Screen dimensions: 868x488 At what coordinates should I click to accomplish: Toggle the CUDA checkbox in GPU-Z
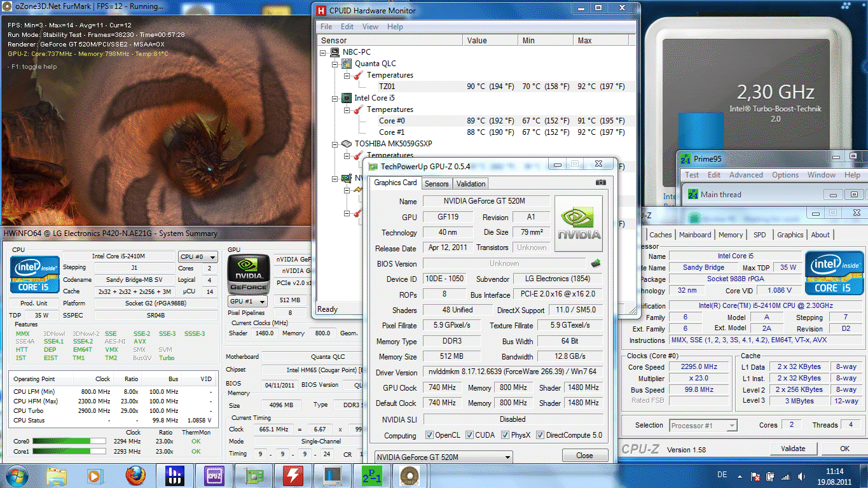tap(469, 435)
